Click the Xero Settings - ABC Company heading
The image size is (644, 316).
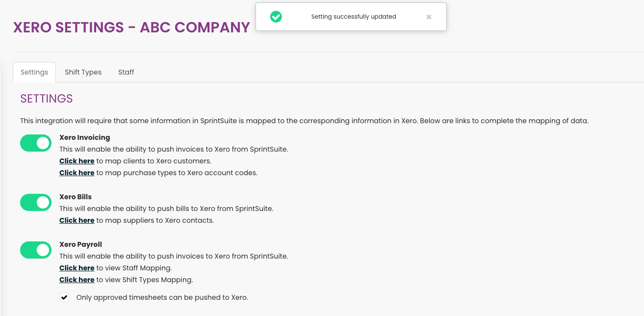pos(131,27)
